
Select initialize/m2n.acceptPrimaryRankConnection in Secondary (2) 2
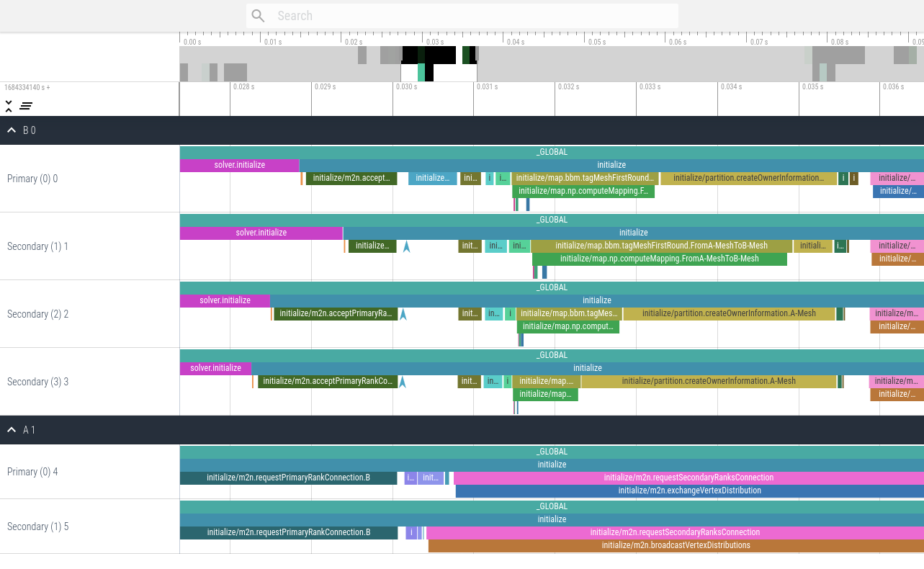point(335,313)
